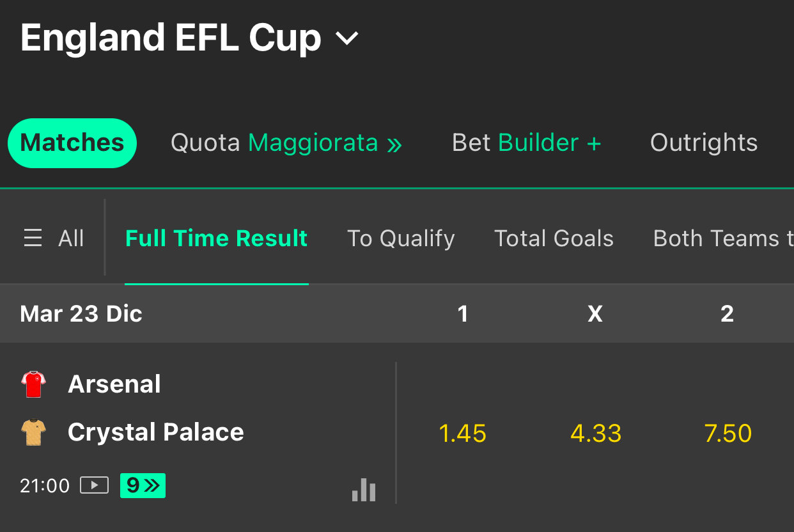Pick Crystal Palace win at 7.50

[x=728, y=434]
